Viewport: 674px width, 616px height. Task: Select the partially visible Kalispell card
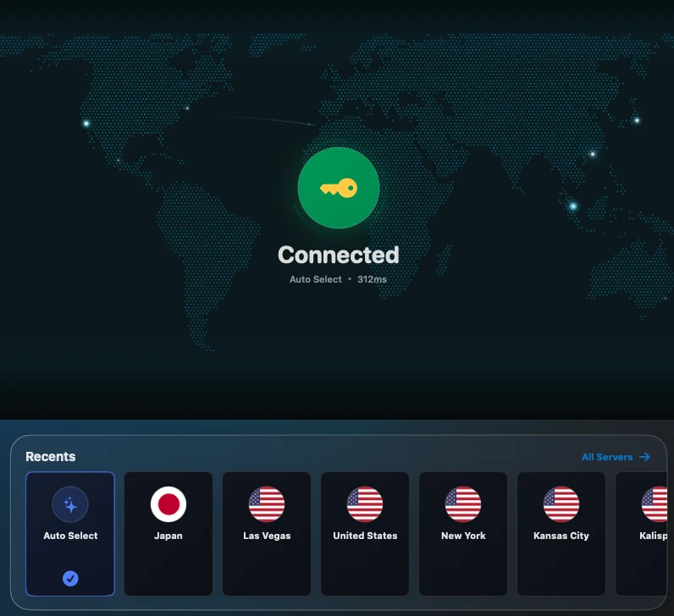[641, 534]
